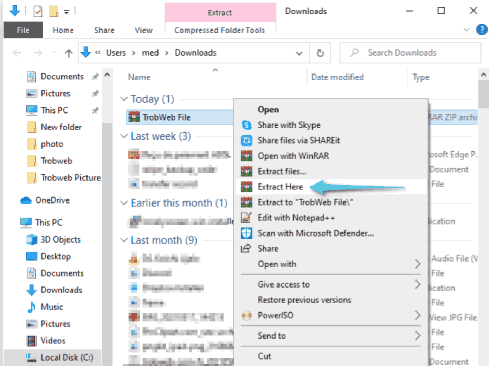Go up one folder level

pyautogui.click(x=69, y=53)
